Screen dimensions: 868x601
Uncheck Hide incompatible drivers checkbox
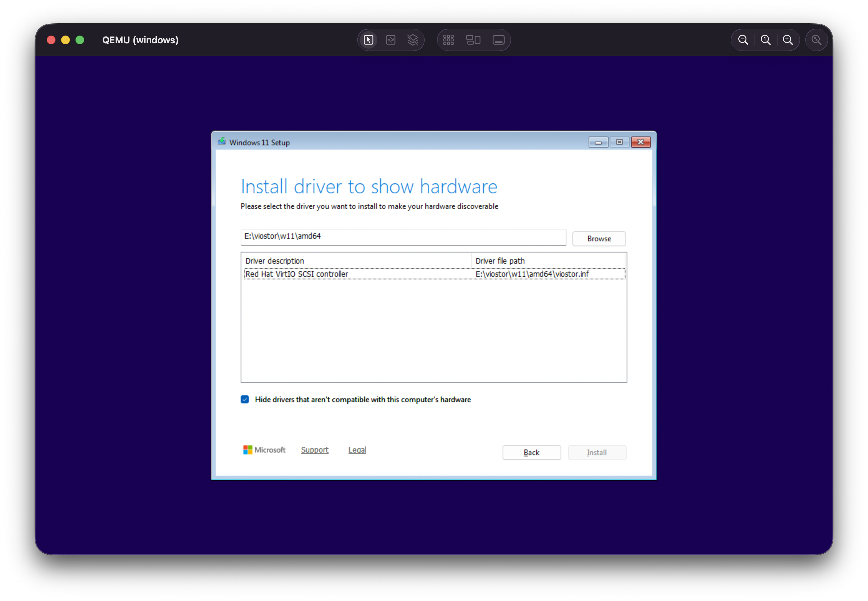(x=245, y=399)
